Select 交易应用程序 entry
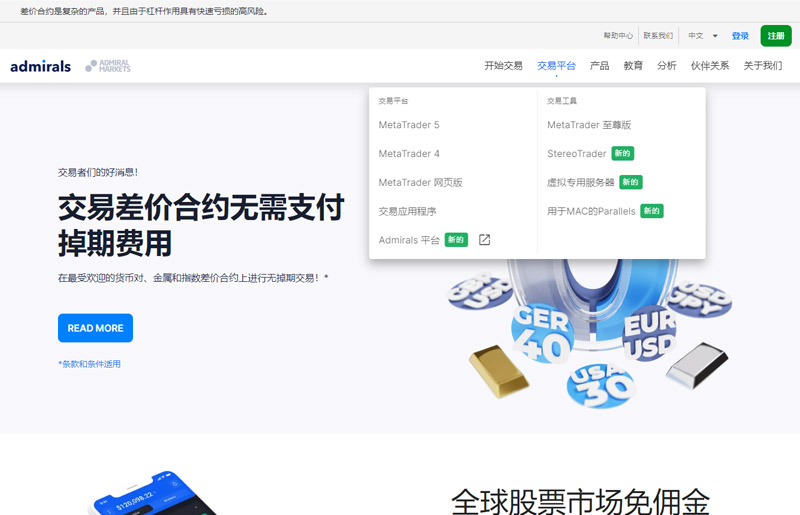The image size is (800, 515). pos(407,211)
